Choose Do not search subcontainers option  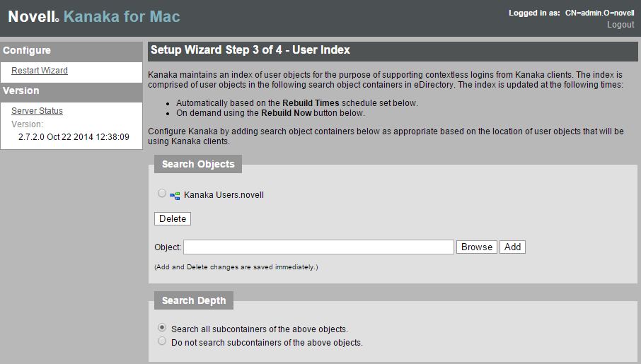[x=162, y=341]
